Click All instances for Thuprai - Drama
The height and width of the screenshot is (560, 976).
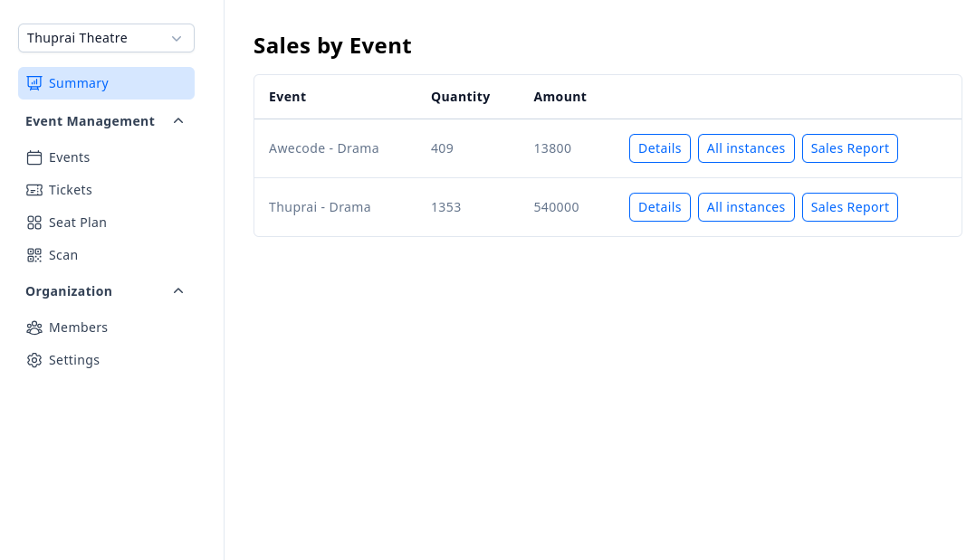point(746,206)
